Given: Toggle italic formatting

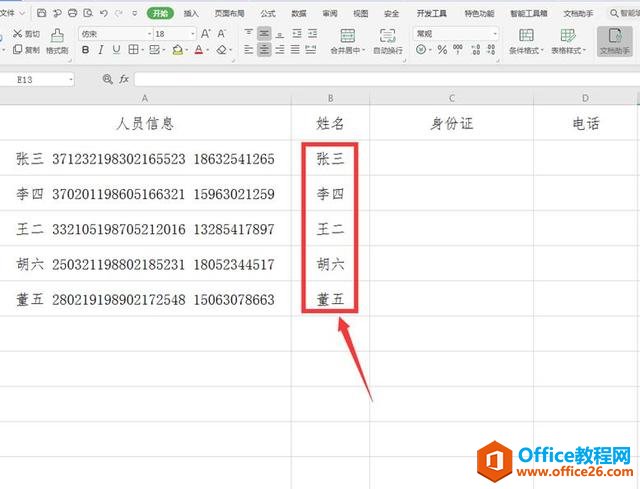Looking at the screenshot, I should [x=100, y=50].
